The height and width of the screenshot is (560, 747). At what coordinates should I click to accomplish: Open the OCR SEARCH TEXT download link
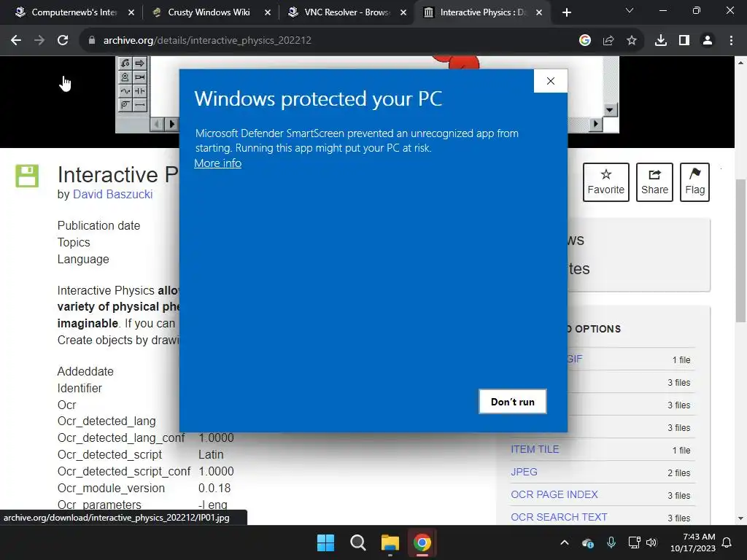point(559,517)
